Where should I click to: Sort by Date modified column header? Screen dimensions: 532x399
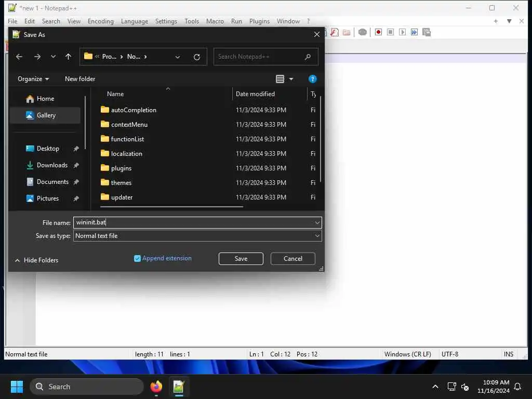click(255, 94)
